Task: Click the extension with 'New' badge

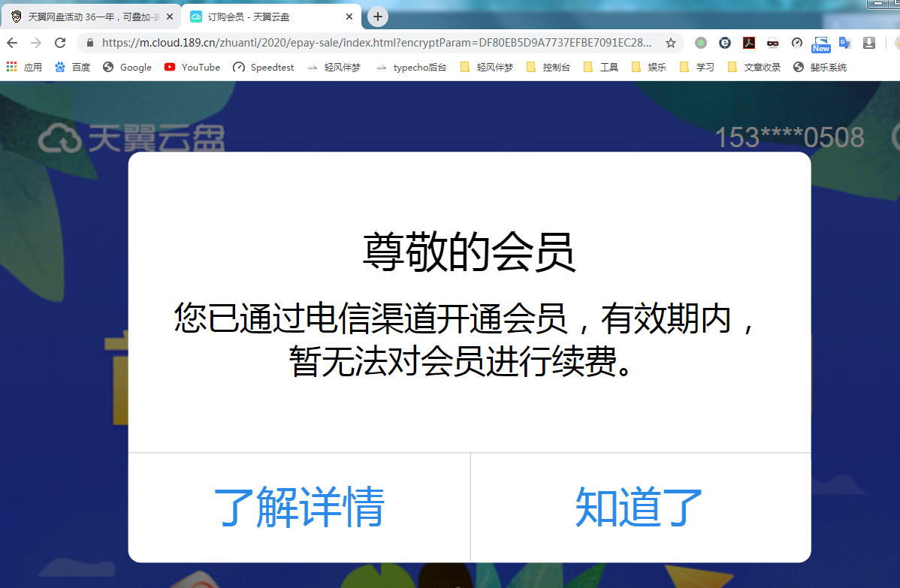Action: point(821,44)
